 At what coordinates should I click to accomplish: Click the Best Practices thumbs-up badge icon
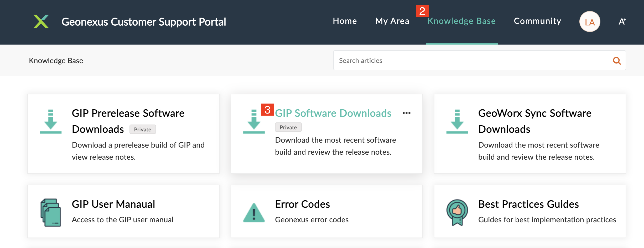(x=457, y=212)
